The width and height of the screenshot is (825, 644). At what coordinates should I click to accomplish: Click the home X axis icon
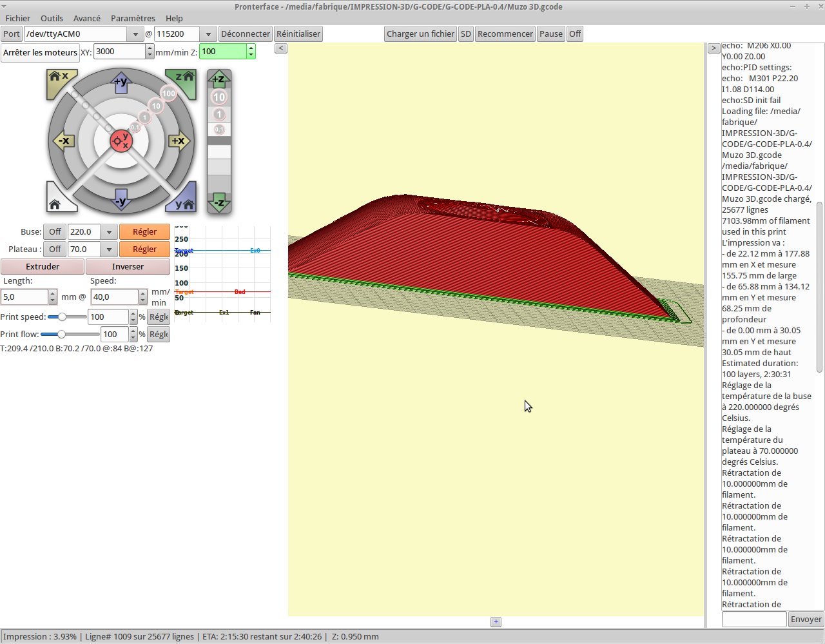[58, 79]
